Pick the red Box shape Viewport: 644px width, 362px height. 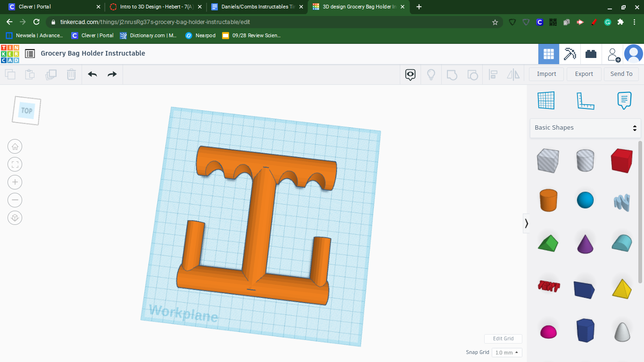click(621, 161)
